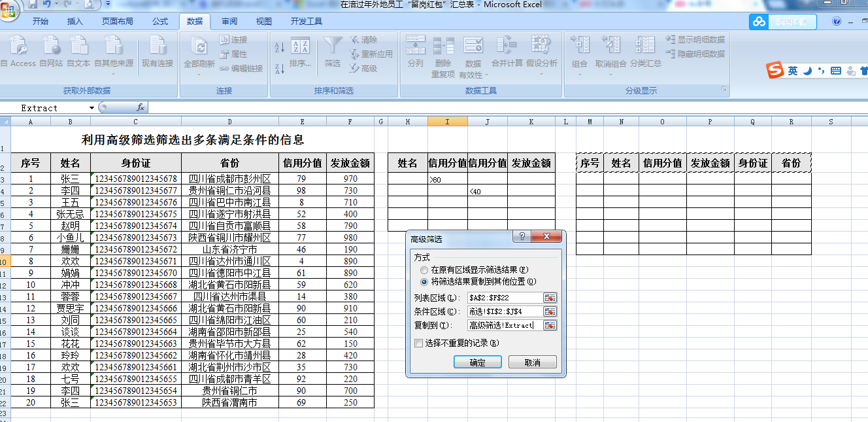Viewport: 868px width, 422px height.
Task: Click the Save icon in quick access toolbar
Action: pyautogui.click(x=32, y=4)
